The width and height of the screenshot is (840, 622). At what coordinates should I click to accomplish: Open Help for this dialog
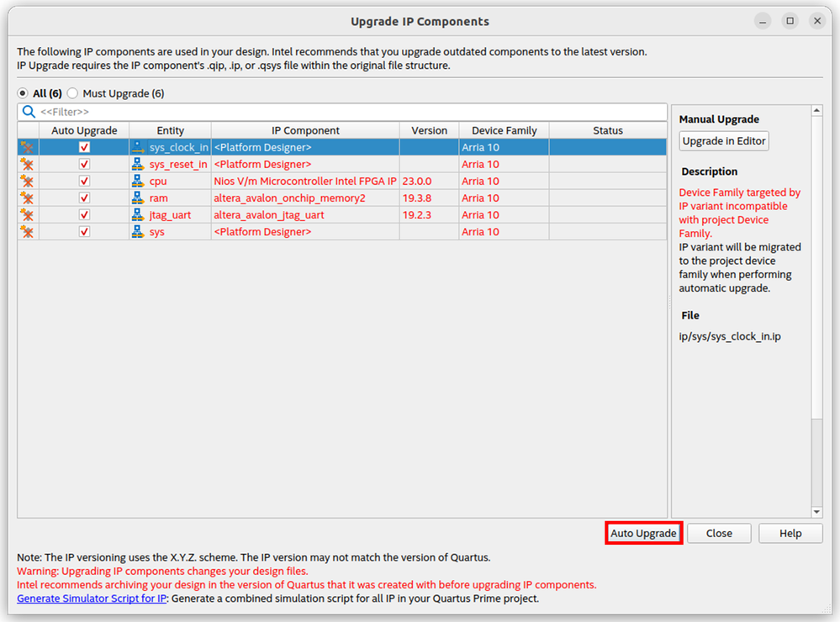790,533
